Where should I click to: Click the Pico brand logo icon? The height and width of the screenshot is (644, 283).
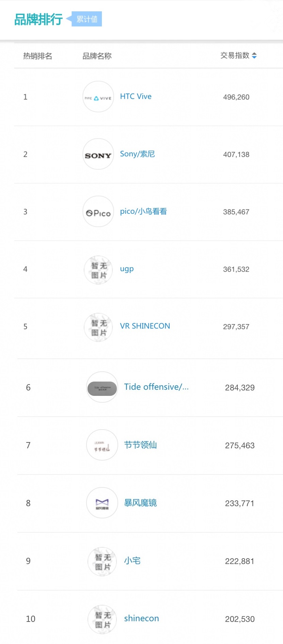pos(98,212)
